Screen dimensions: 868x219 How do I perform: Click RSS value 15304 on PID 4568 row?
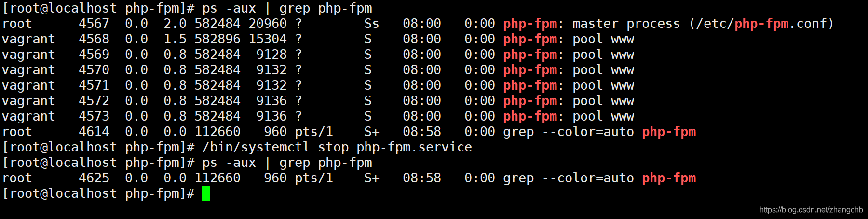[x=268, y=39]
